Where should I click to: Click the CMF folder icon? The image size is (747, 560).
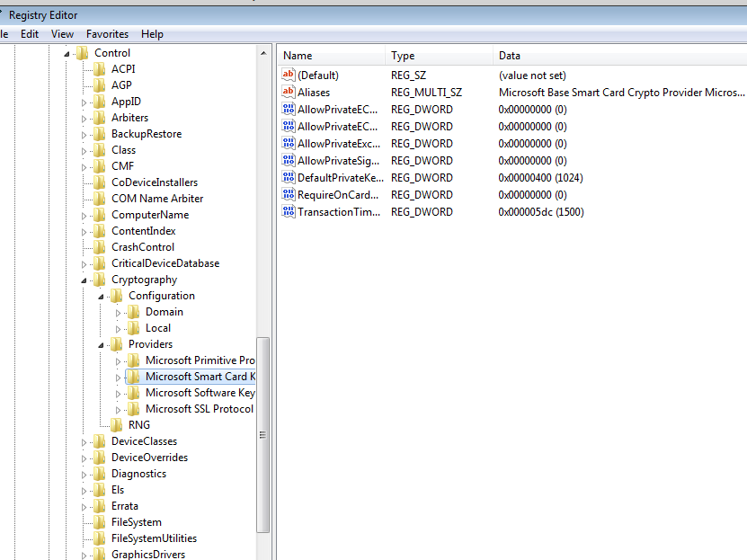coord(100,166)
